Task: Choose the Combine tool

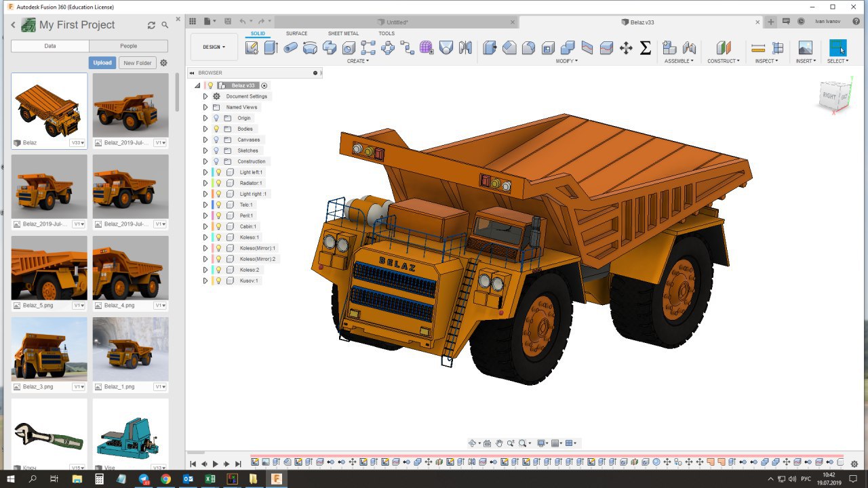Action: [568, 47]
